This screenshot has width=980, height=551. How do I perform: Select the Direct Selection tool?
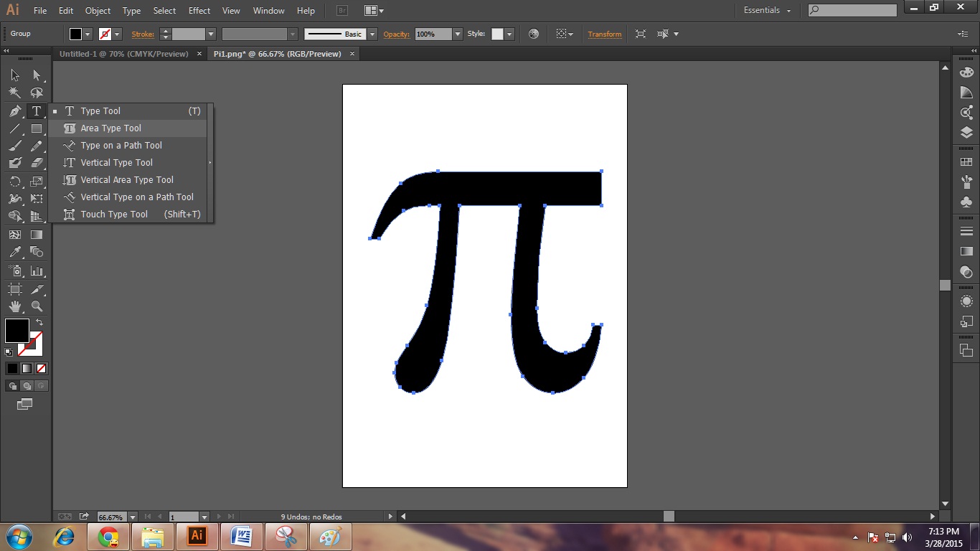(x=37, y=75)
